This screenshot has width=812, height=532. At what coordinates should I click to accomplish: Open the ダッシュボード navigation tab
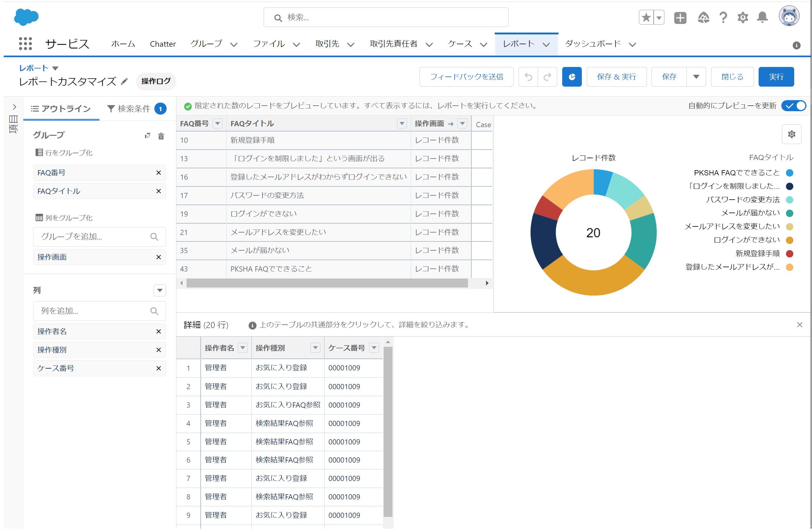click(x=593, y=44)
